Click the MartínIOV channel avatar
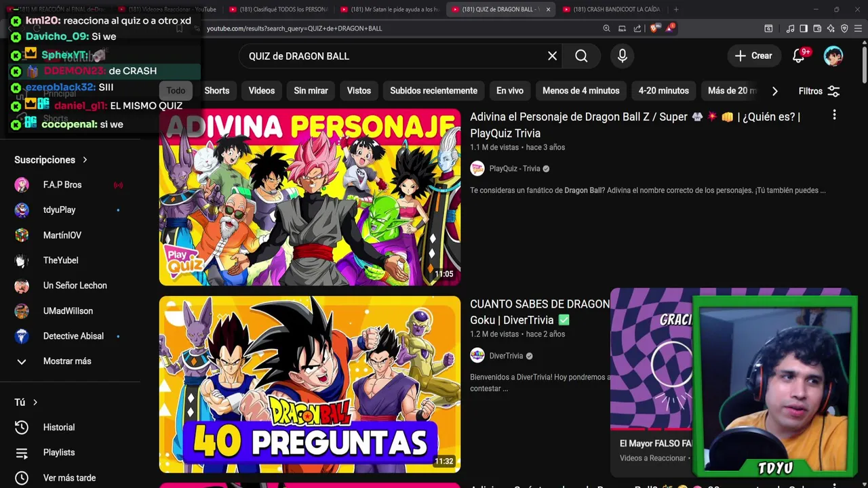This screenshot has width=868, height=488. point(22,235)
